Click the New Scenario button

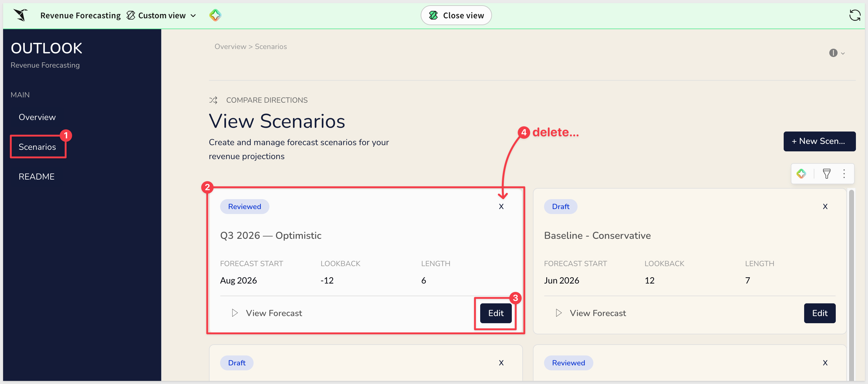[x=819, y=141]
